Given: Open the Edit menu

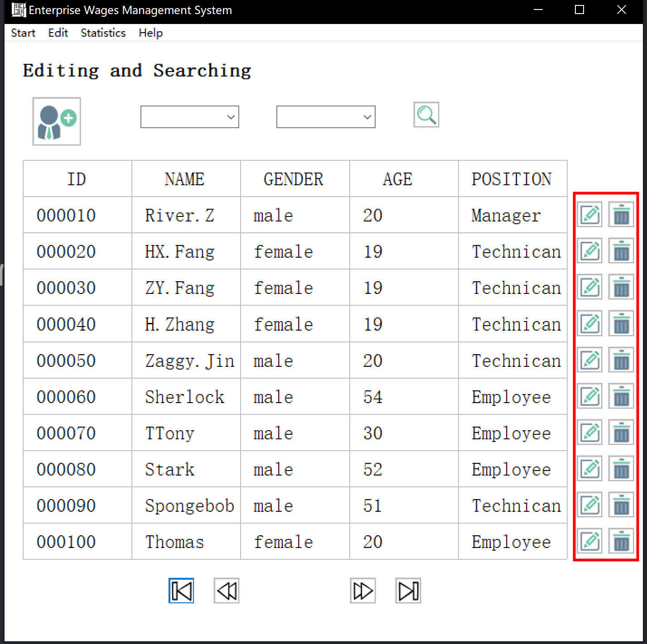Looking at the screenshot, I should (x=58, y=33).
